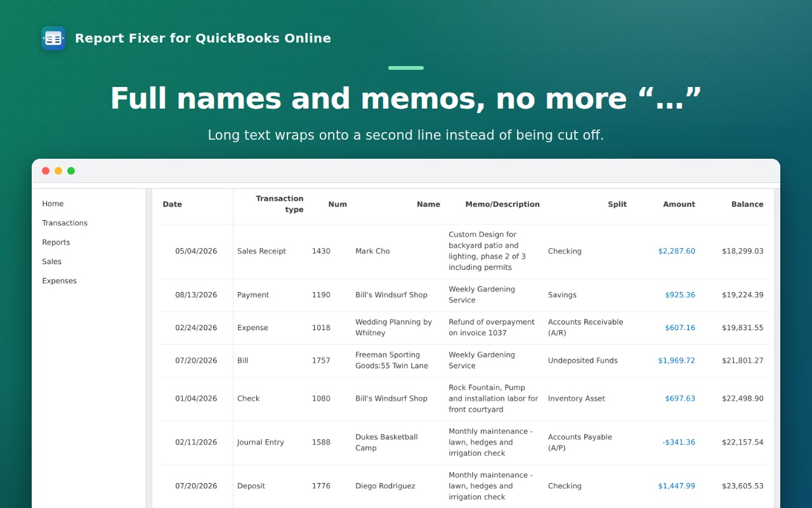The height and width of the screenshot is (508, 812).
Task: Select the Deposit transaction type cell
Action: point(251,486)
